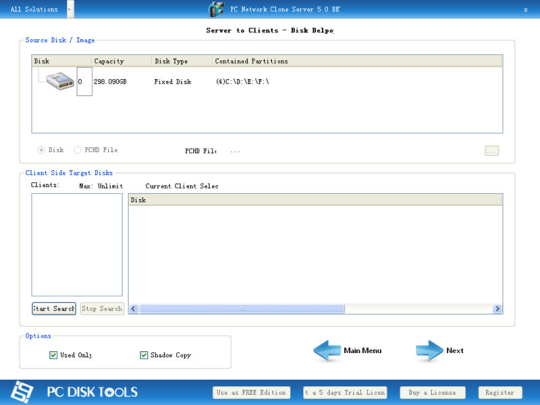Click the Main Menu back arrow icon
The height and width of the screenshot is (405, 540).
(x=327, y=351)
